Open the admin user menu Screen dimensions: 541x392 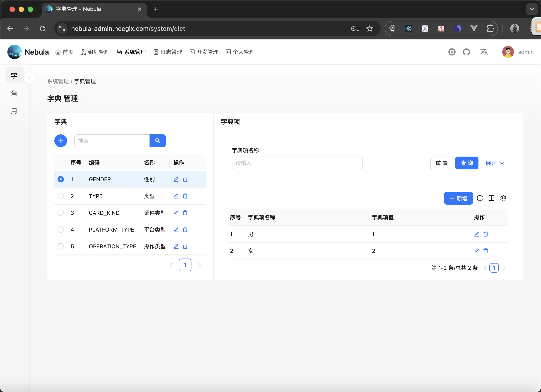518,52
